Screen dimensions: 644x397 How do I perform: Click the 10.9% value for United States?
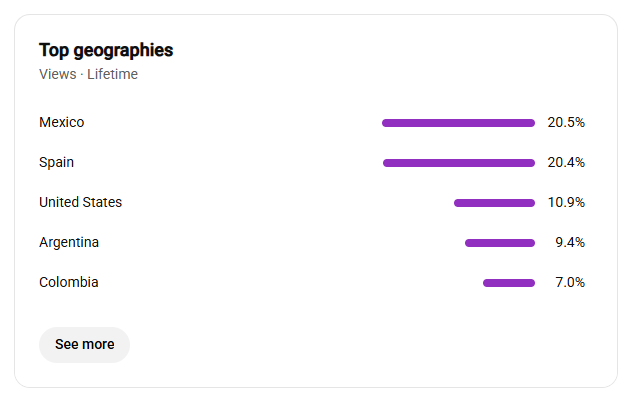pos(566,202)
